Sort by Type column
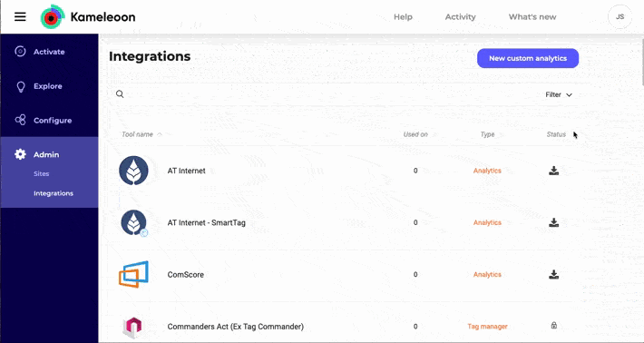Image resolution: width=644 pixels, height=343 pixels. [487, 134]
